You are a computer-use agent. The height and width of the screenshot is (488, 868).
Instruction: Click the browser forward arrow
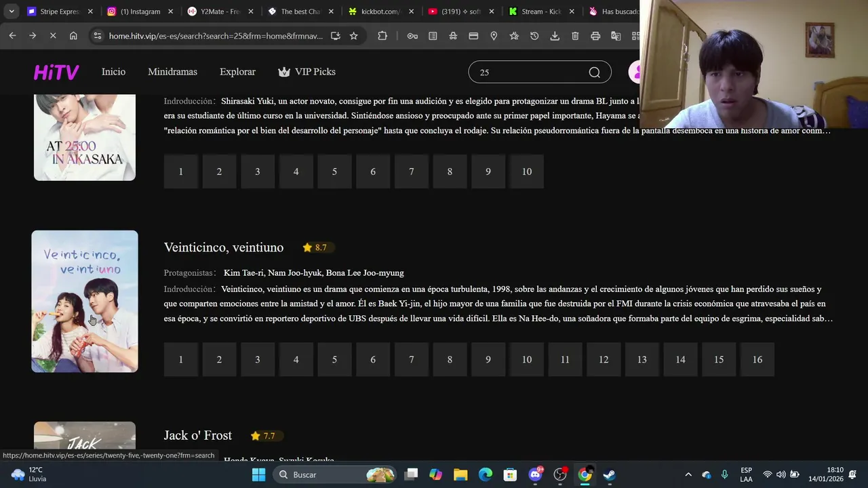[x=33, y=36]
